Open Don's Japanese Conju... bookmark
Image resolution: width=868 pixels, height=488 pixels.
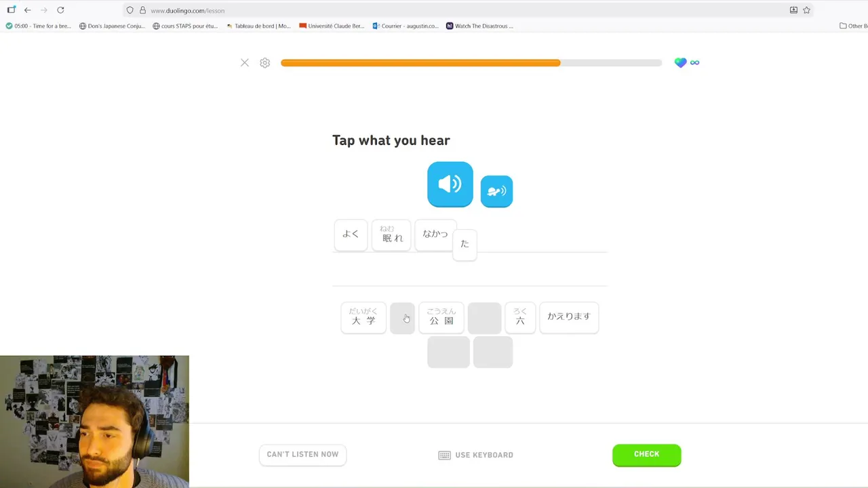[112, 26]
